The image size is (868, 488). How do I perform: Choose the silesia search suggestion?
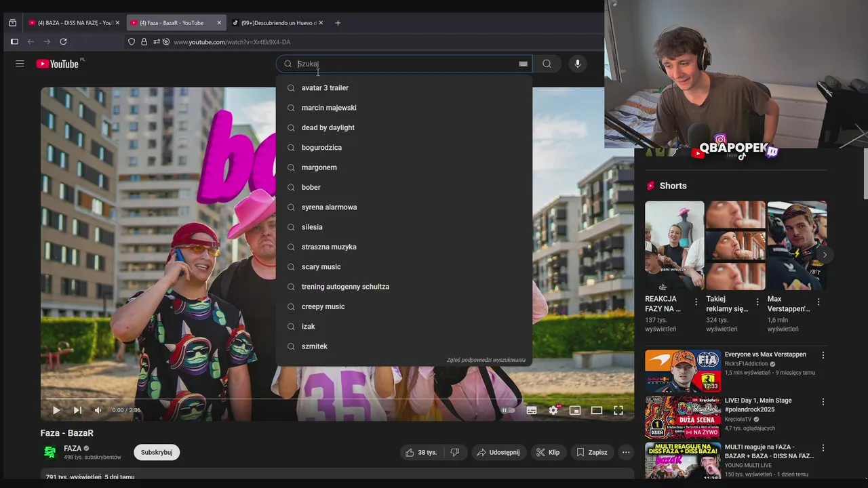point(404,227)
